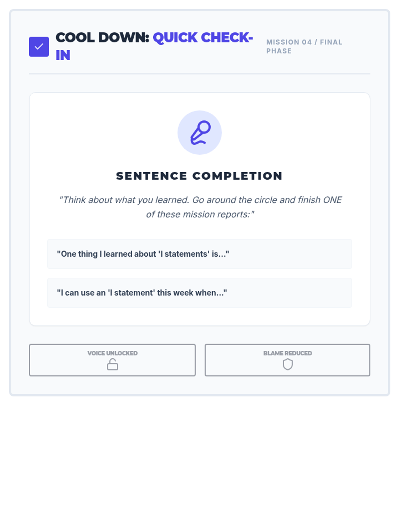The image size is (399, 532).
Task: Click the VOICE UNLOCKED label text
Action: tap(112, 353)
